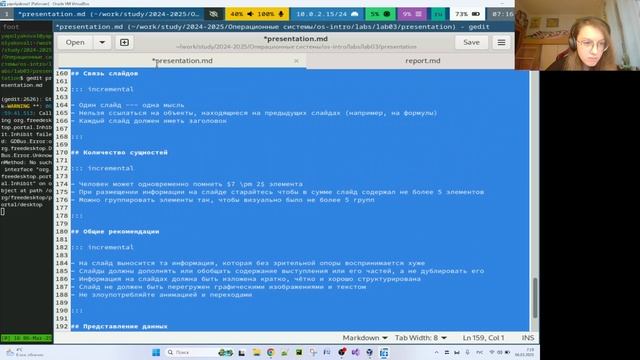Click the INS insert mode indicator
This screenshot has width=640, height=360.
coord(528,338)
